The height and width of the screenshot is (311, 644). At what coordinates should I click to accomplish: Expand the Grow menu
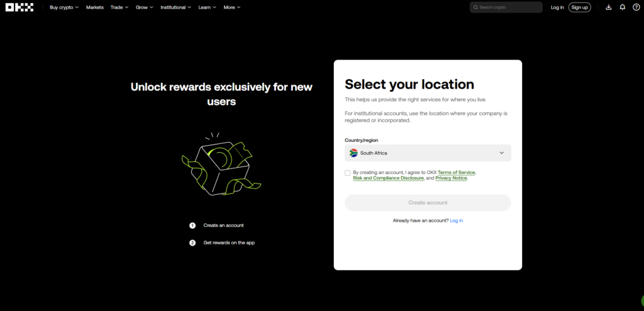145,8
